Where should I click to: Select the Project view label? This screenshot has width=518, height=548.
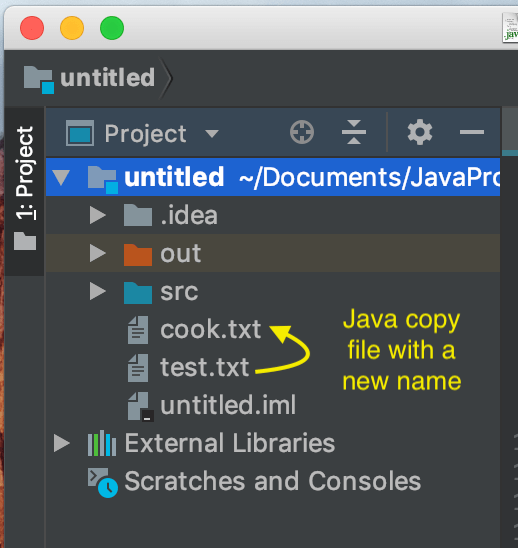pyautogui.click(x=145, y=133)
